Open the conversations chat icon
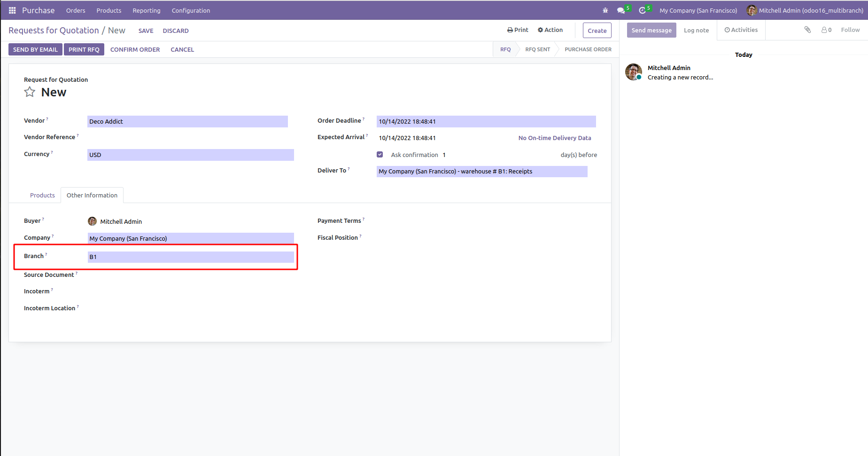This screenshot has height=456, width=868. pos(621,10)
